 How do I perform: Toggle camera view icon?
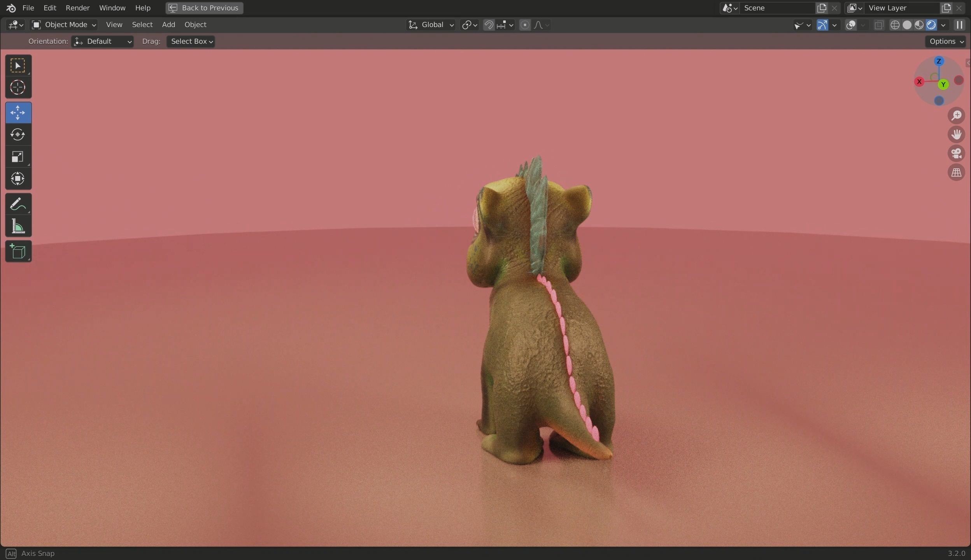pyautogui.click(x=956, y=153)
